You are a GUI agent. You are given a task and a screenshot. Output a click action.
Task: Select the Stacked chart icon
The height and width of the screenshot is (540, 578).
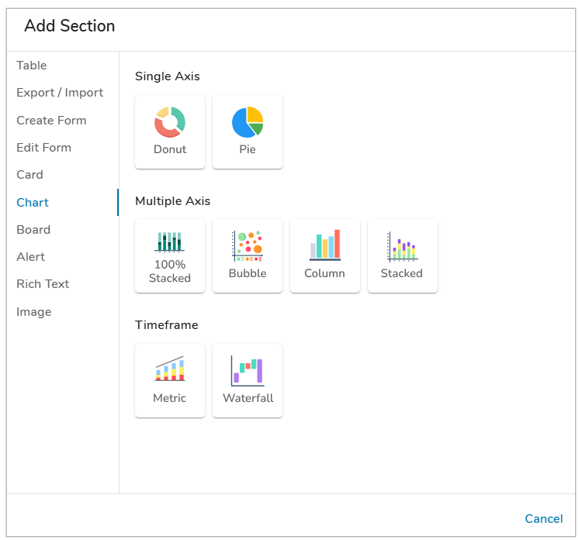402,246
